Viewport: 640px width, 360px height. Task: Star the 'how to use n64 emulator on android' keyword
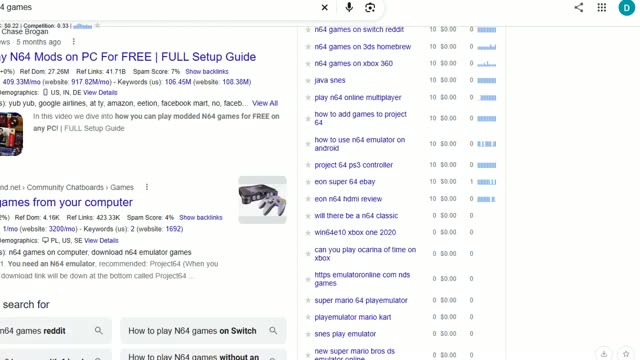pos(308,144)
